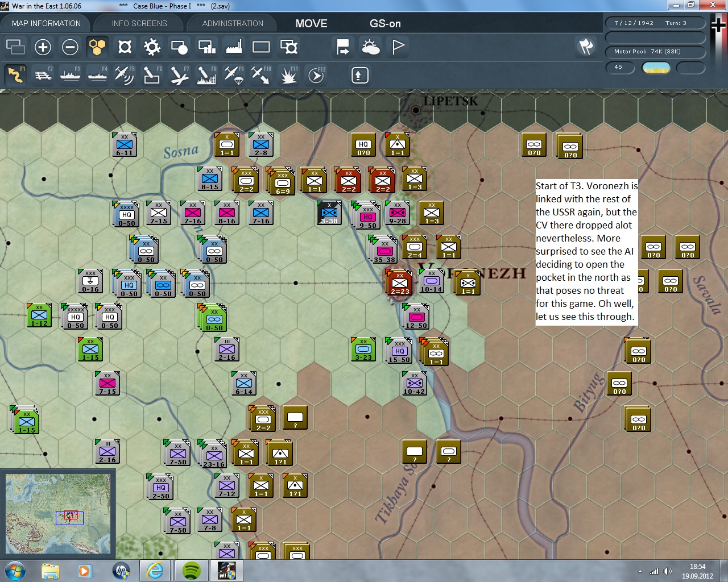Select the black 3-38 unit counter
The height and width of the screenshot is (582, 728).
click(x=329, y=213)
